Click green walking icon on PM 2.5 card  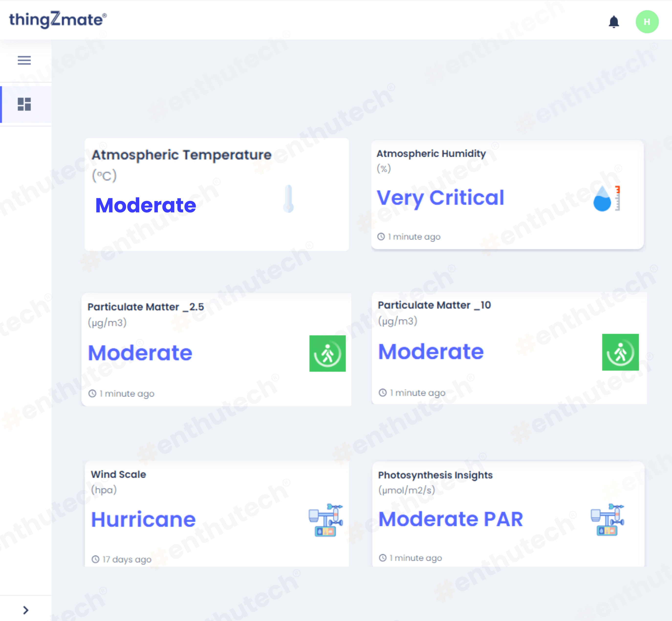click(327, 353)
